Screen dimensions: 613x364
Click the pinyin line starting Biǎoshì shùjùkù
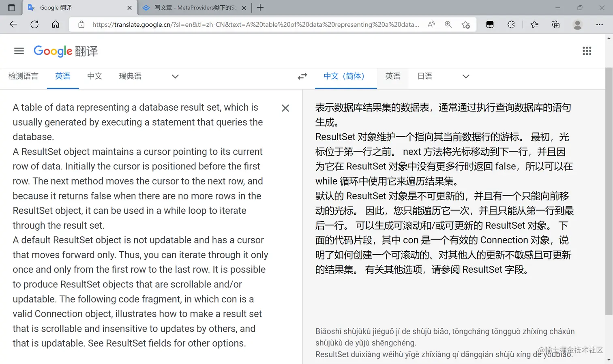click(445, 337)
